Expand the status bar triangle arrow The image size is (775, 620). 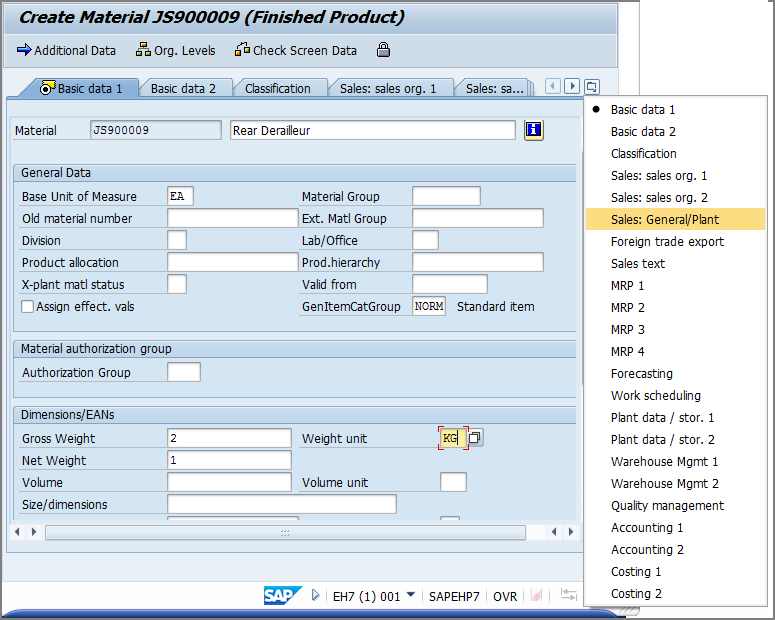[x=316, y=596]
